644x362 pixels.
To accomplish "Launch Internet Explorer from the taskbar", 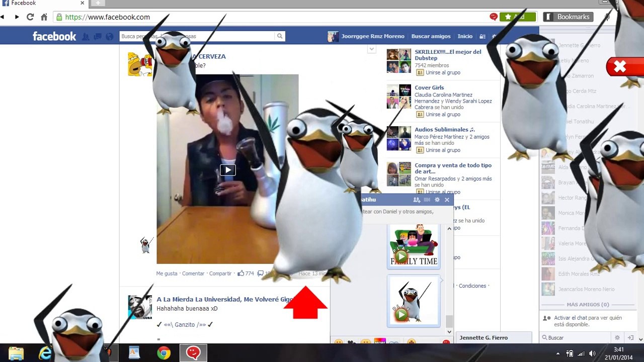I will tap(45, 353).
